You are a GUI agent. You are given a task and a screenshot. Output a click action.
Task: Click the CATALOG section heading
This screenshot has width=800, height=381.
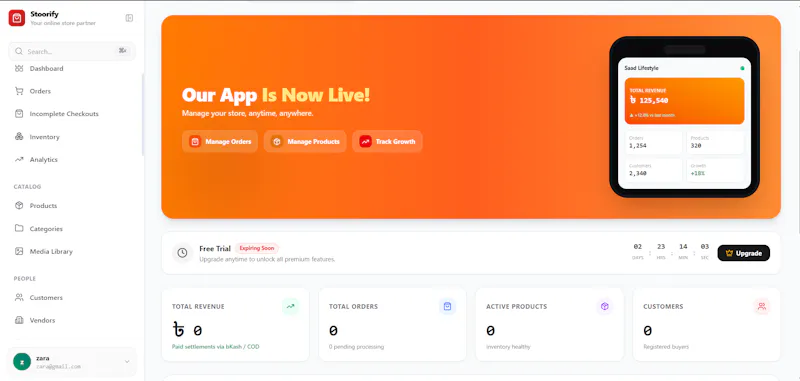28,187
